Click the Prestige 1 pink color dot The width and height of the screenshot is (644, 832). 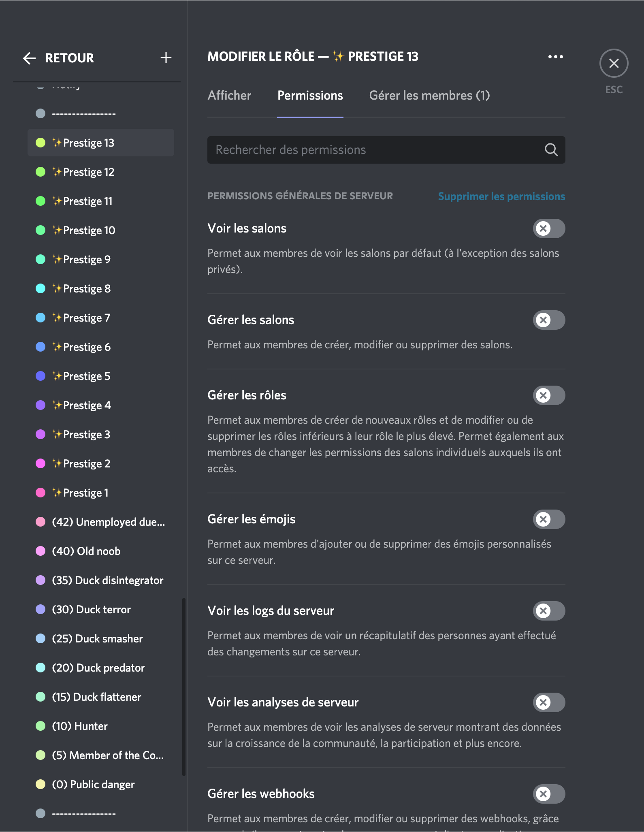point(41,493)
